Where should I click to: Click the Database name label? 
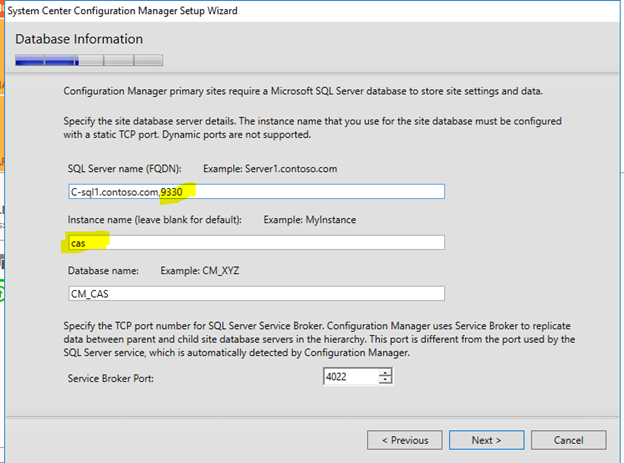(x=103, y=271)
